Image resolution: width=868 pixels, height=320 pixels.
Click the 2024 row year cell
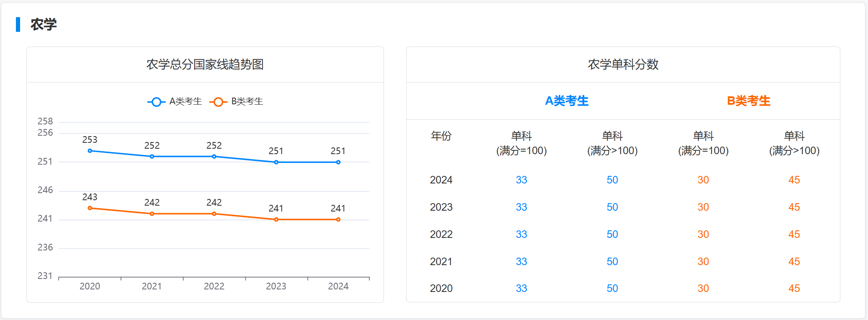pyautogui.click(x=441, y=180)
